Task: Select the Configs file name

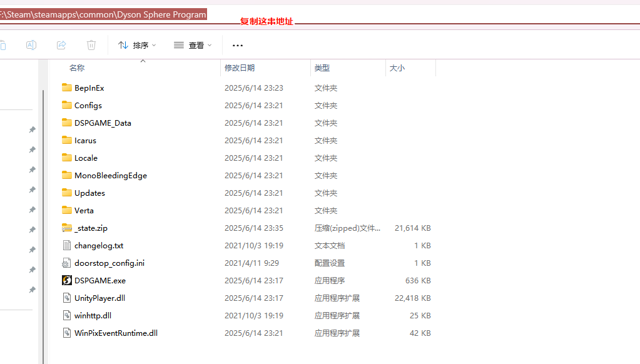Action: (x=88, y=105)
